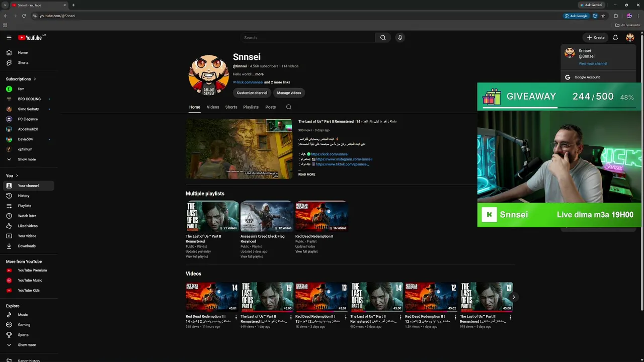Open Google Account from the account menu
This screenshot has height=362, width=644.
click(599, 77)
